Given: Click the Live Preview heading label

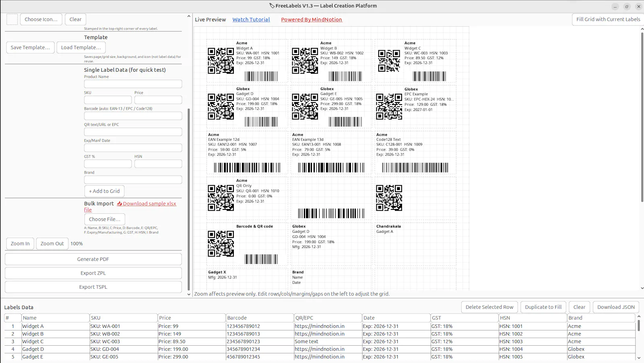Looking at the screenshot, I should [x=211, y=19].
